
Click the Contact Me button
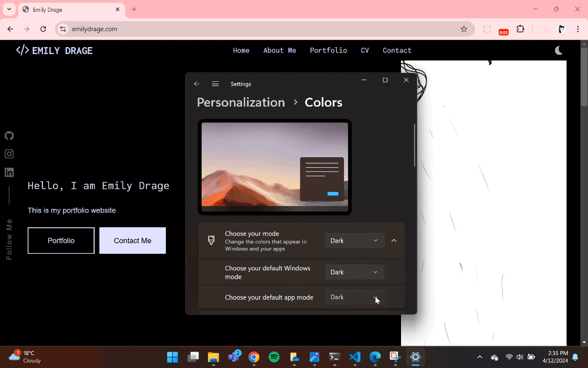pyautogui.click(x=132, y=240)
